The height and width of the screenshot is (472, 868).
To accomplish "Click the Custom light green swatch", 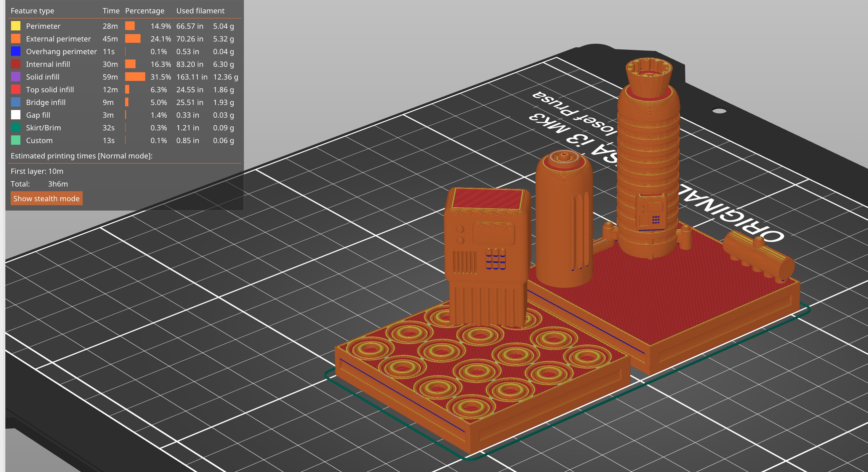I will click(15, 140).
